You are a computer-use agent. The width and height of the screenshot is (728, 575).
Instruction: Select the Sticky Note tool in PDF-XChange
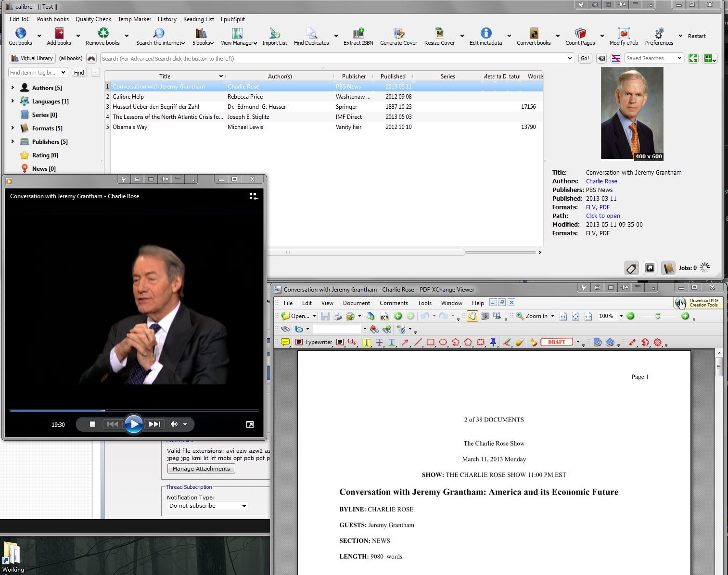tap(285, 342)
